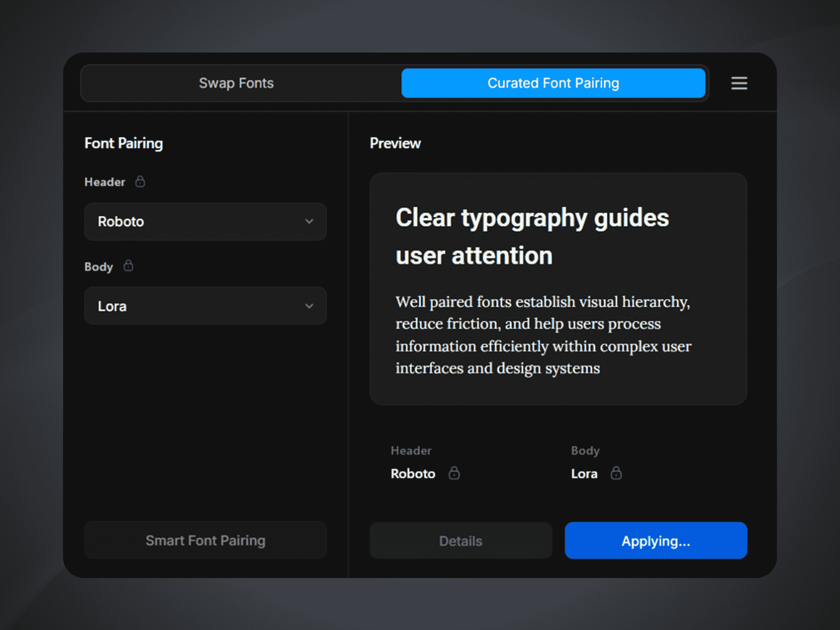Click the lock icon next to Roboto in preview

454,473
